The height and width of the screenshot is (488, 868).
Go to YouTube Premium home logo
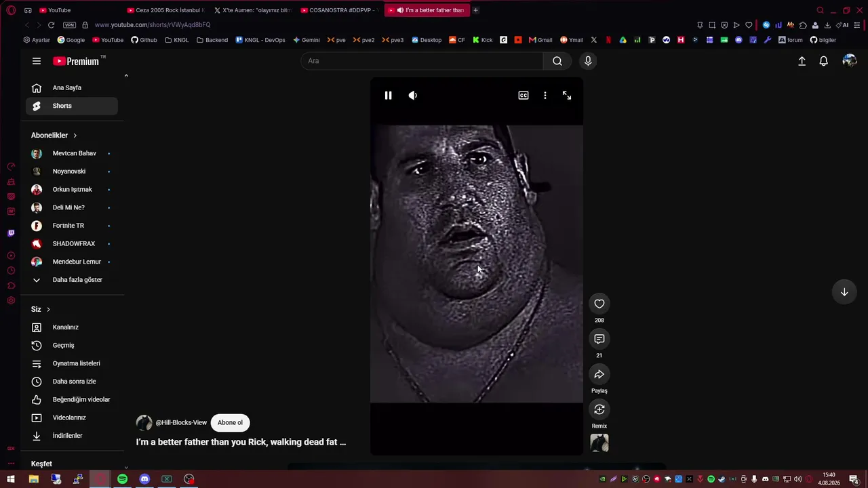coord(77,61)
